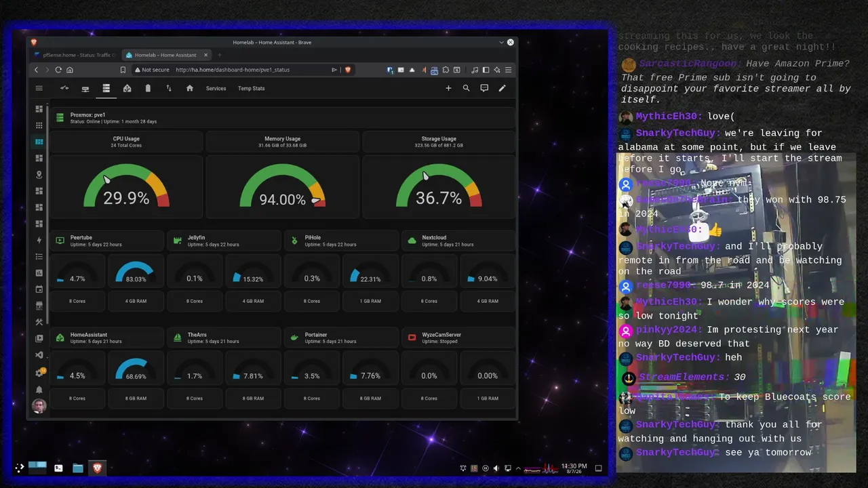
Task: Open the Map location-pin sidebar icon
Action: click(x=39, y=174)
